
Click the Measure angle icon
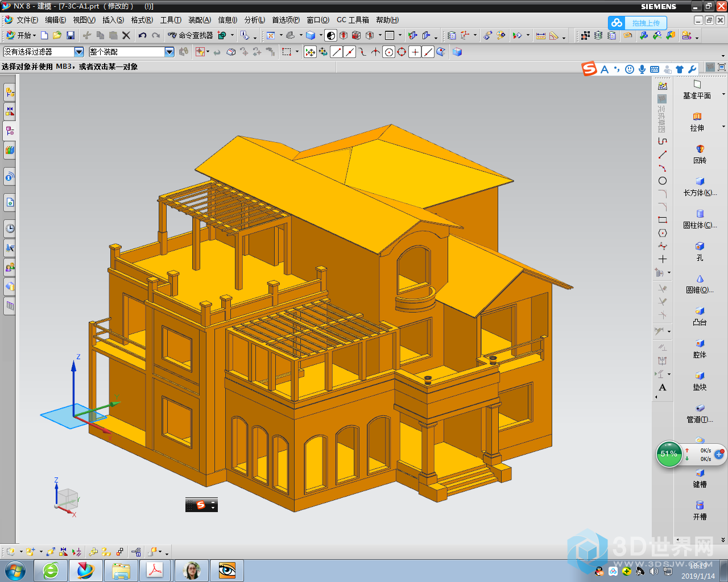554,35
